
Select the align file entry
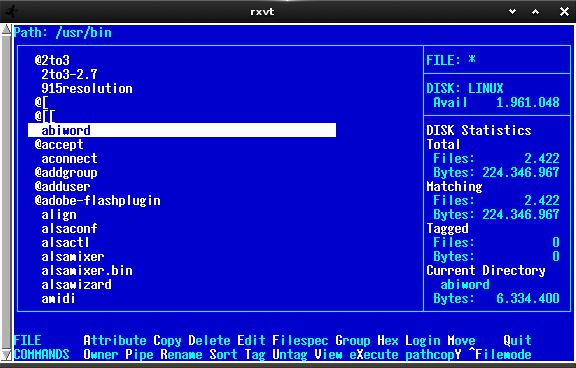(x=59, y=214)
